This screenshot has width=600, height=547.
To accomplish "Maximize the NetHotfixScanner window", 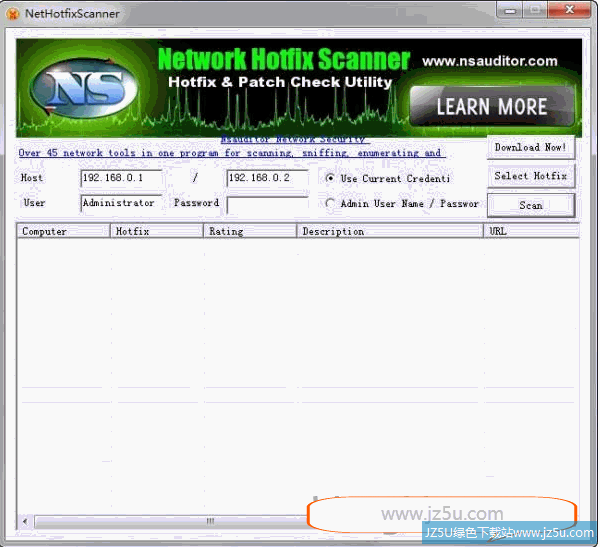I will tap(535, 11).
